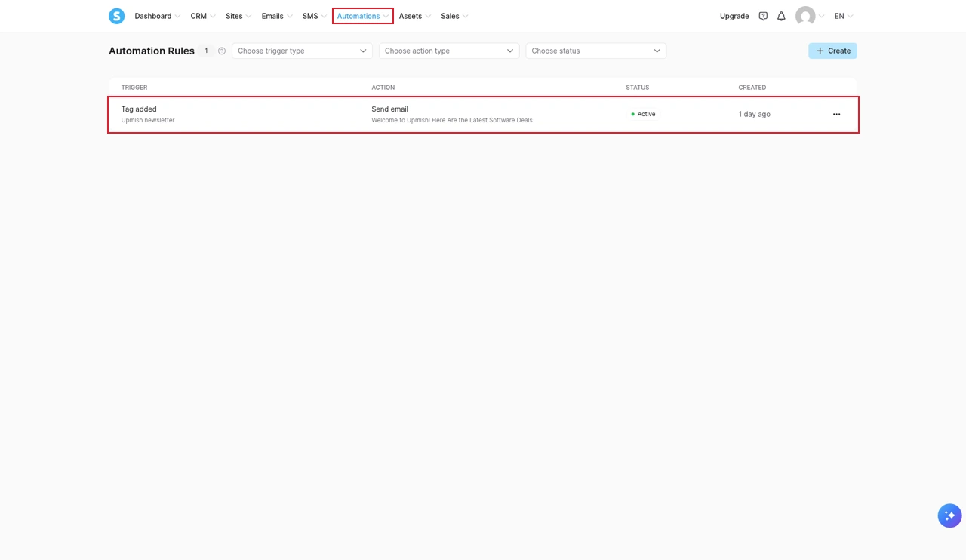Open the Automations menu

pyautogui.click(x=363, y=16)
